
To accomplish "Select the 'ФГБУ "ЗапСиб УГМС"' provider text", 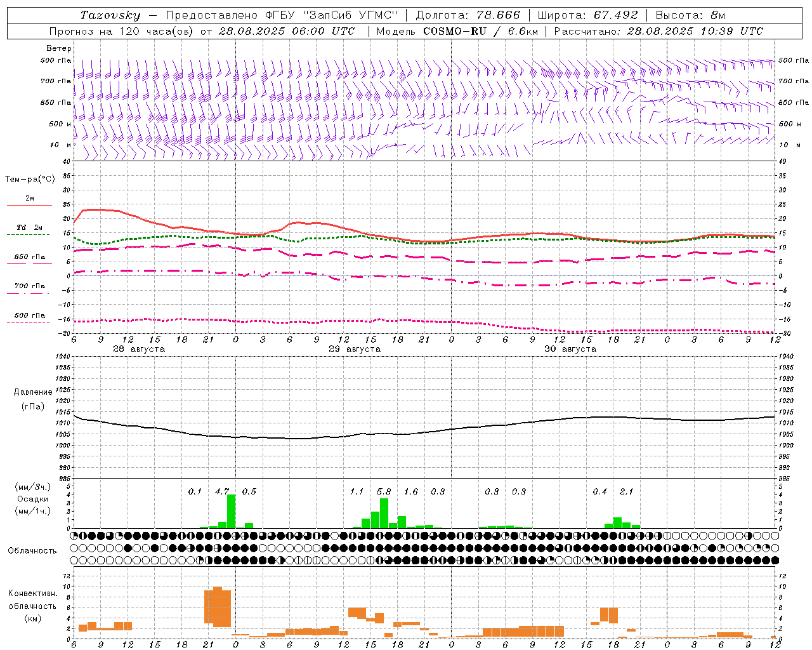I will pyautogui.click(x=331, y=15).
